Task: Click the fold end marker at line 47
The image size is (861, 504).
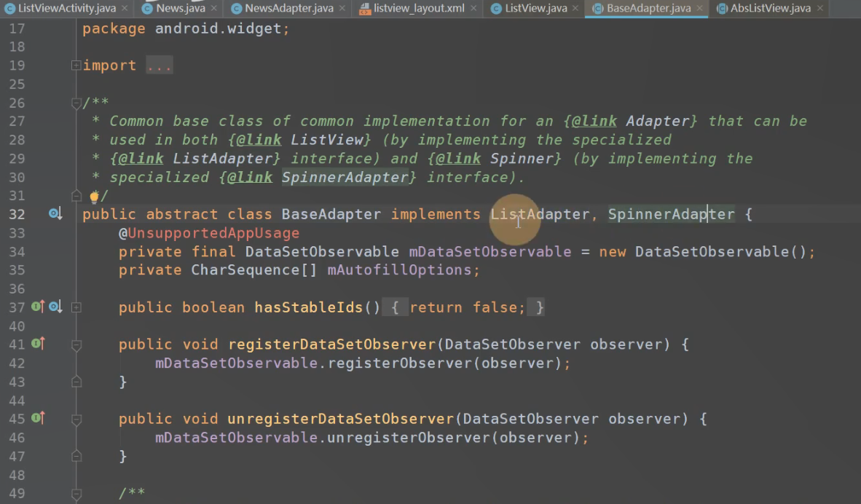Action: [76, 456]
